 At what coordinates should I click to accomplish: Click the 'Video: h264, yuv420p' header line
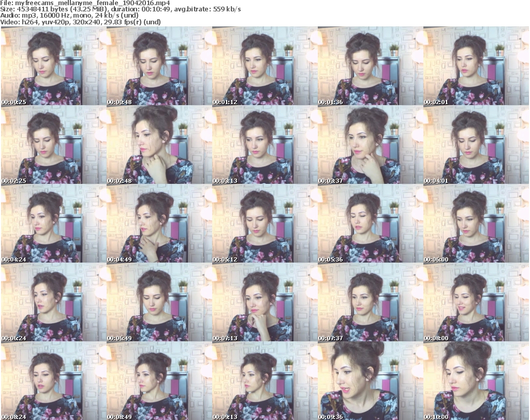pyautogui.click(x=80, y=22)
